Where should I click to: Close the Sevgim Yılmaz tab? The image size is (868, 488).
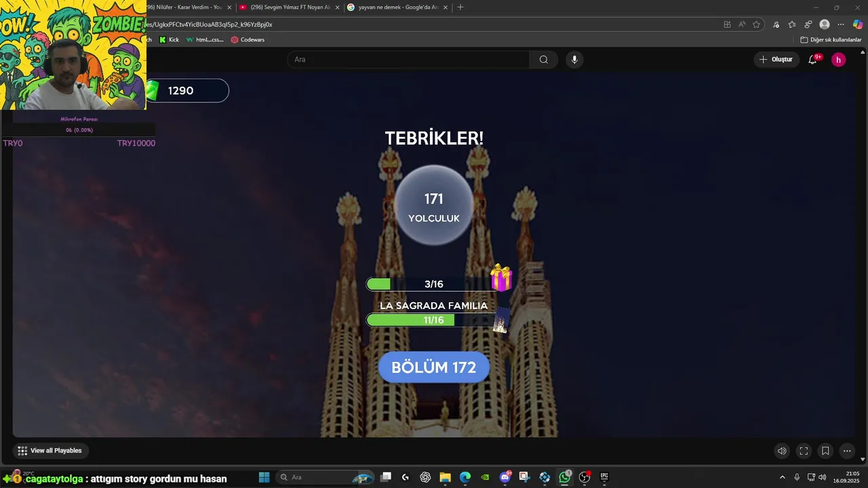click(336, 7)
